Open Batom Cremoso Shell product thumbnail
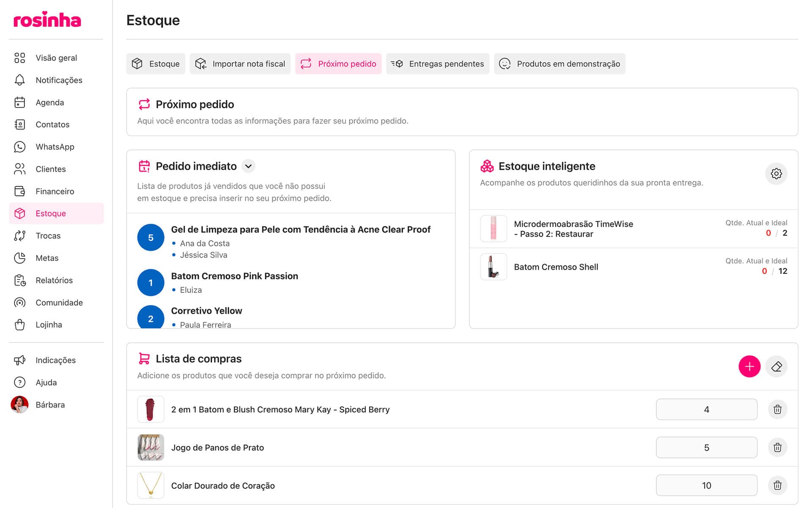This screenshot has width=812, height=508. (494, 267)
